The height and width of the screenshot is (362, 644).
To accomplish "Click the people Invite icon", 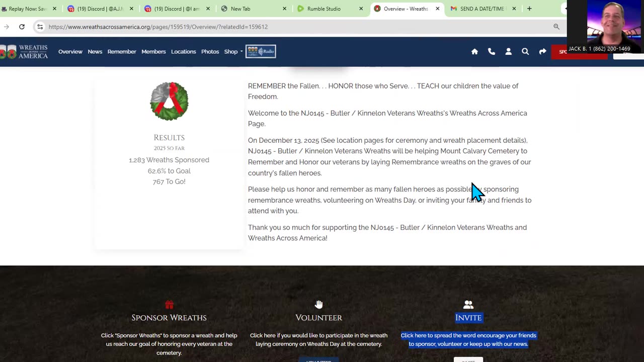I will coord(468,305).
